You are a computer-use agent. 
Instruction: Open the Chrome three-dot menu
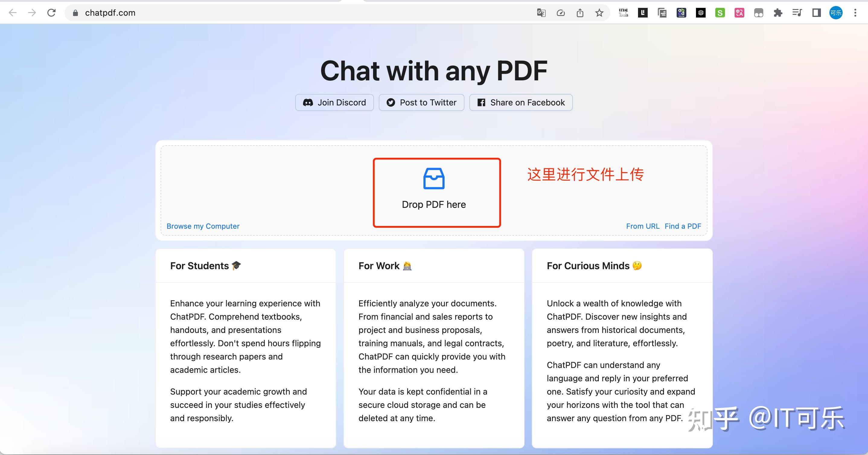855,13
